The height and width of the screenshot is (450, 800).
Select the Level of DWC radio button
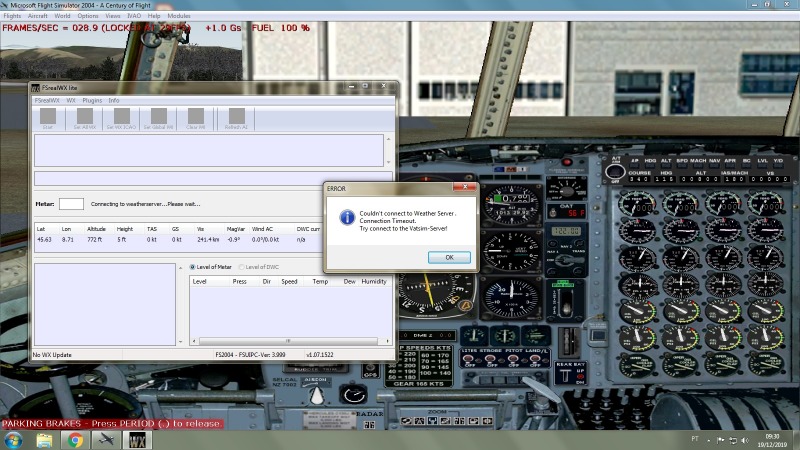click(241, 267)
